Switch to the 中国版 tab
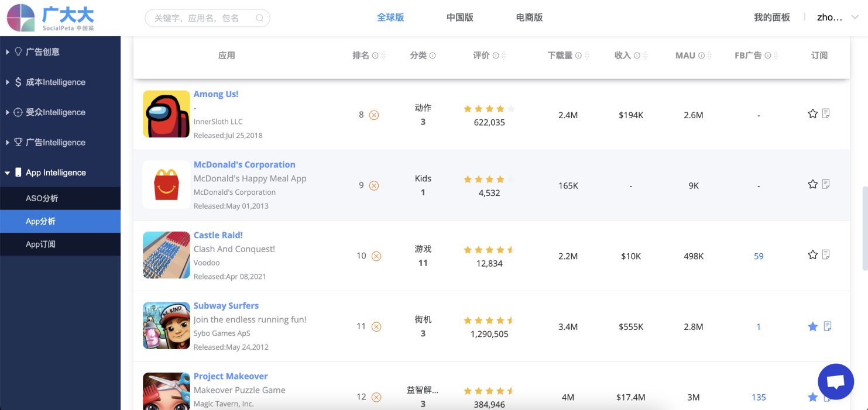Screen dimensions: 868x410 (x=460, y=18)
